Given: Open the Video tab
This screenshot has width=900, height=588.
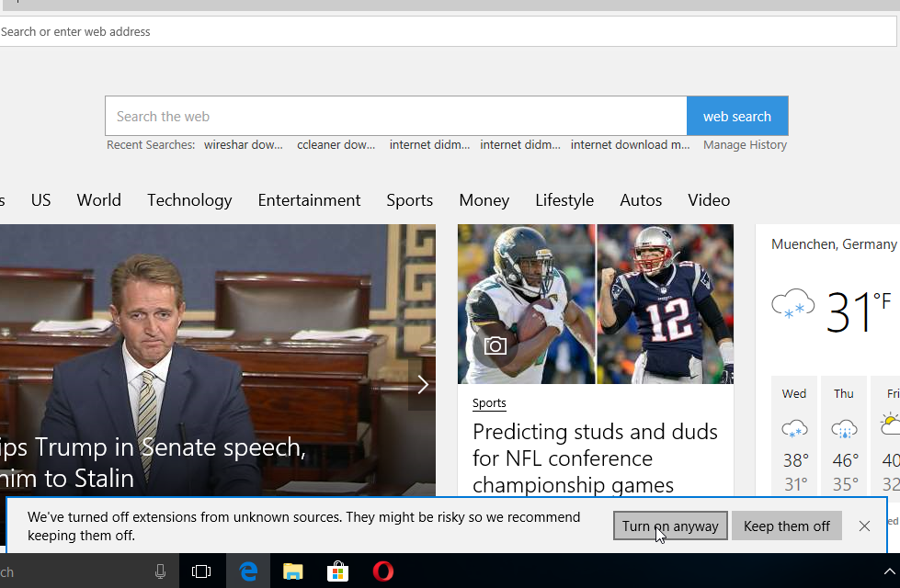Looking at the screenshot, I should tap(709, 200).
